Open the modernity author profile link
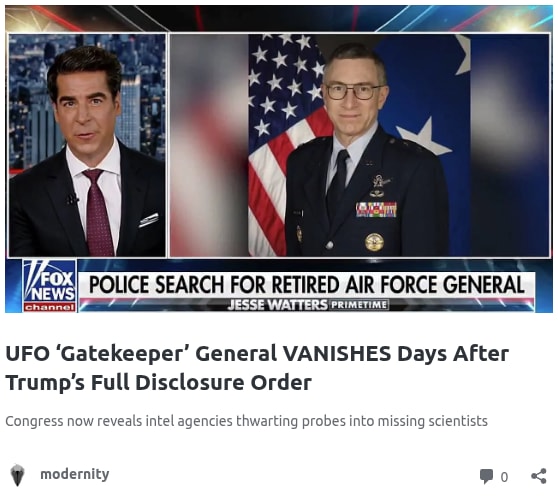The width and height of the screenshot is (558, 499). coord(75,474)
